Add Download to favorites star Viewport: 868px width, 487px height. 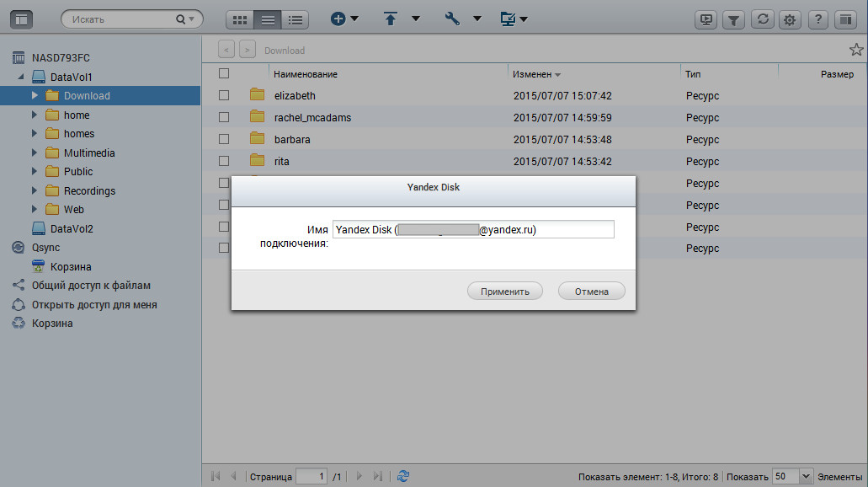(856, 50)
